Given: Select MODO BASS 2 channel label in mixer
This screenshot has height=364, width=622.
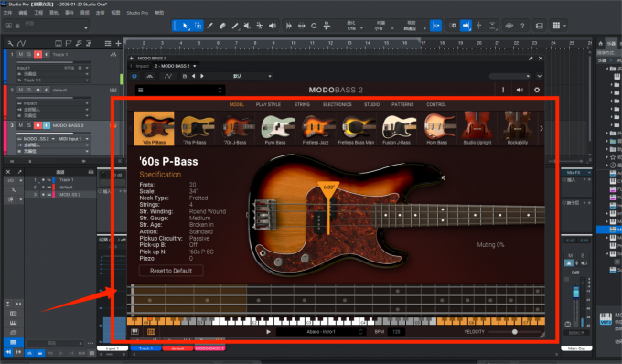Looking at the screenshot, I should pos(209,348).
